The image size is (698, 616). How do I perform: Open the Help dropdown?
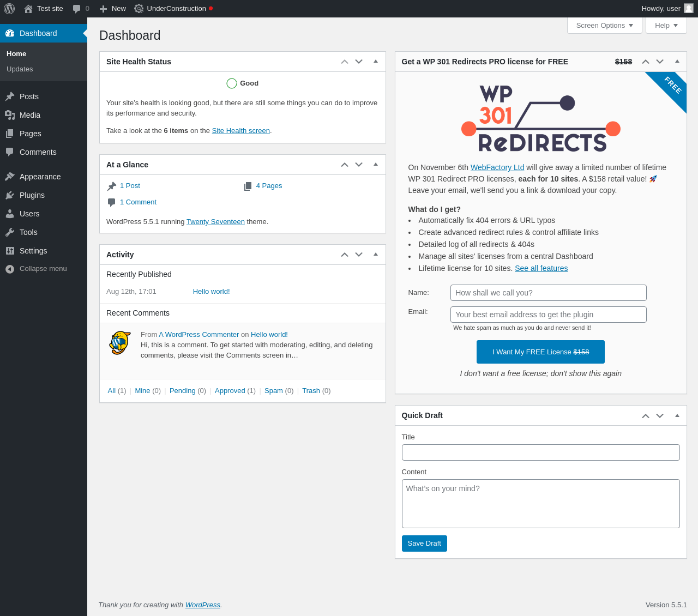666,26
